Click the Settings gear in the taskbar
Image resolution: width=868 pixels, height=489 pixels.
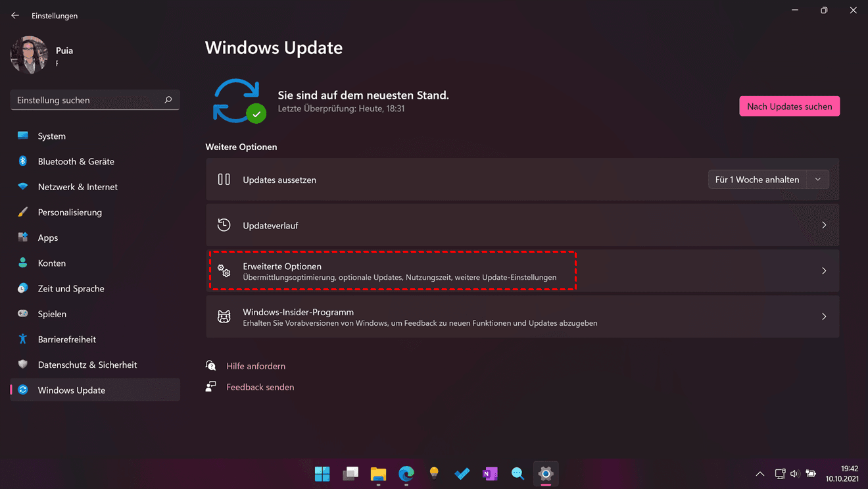[546, 473]
